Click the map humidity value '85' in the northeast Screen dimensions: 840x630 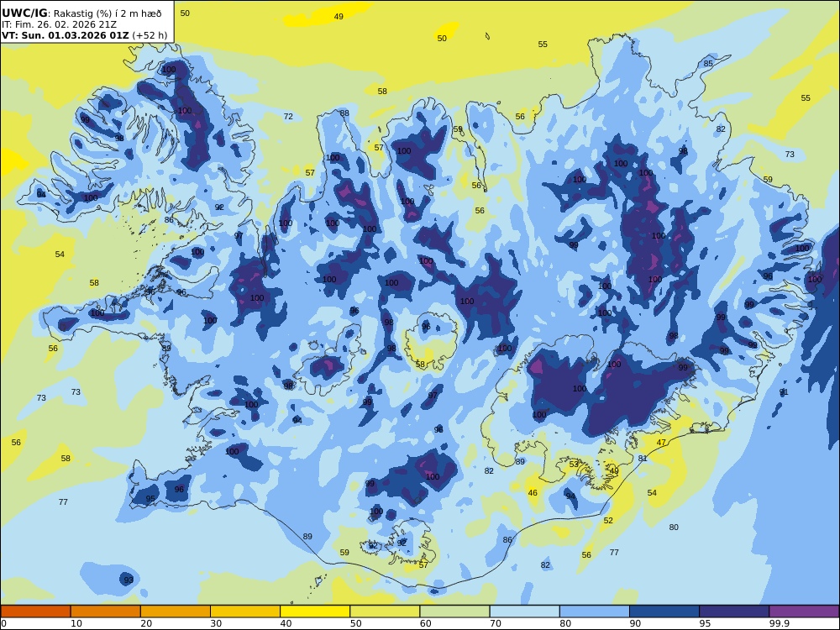coord(708,63)
